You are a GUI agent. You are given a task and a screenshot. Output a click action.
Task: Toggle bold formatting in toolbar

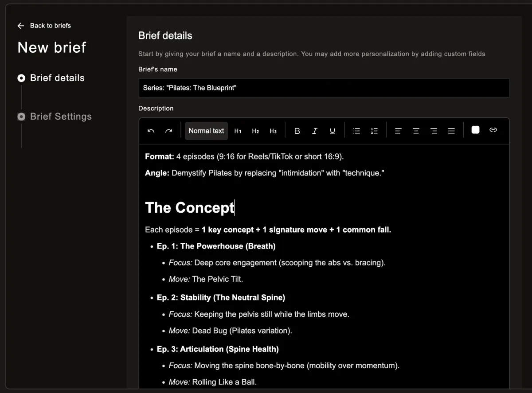coord(297,131)
